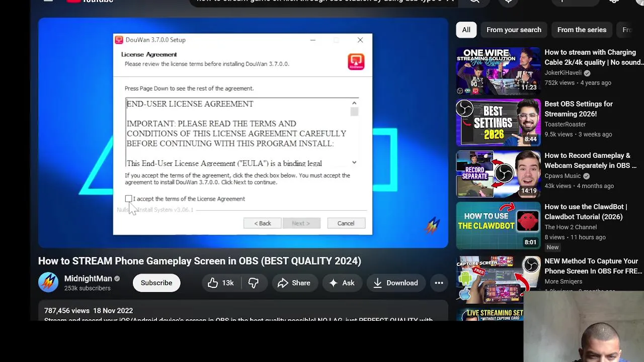Image resolution: width=644 pixels, height=362 pixels.
Task: Open the MidnightMan channel avatar
Action: tap(48, 283)
